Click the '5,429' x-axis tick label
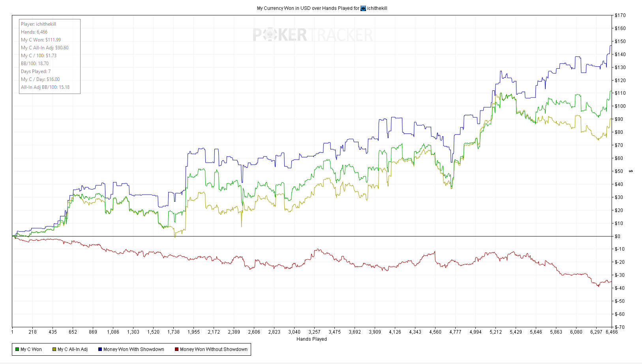This screenshot has height=364, width=642. (x=516, y=332)
